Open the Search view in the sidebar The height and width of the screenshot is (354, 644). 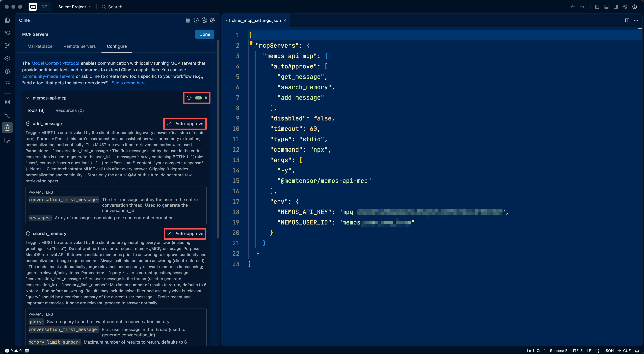[7, 33]
